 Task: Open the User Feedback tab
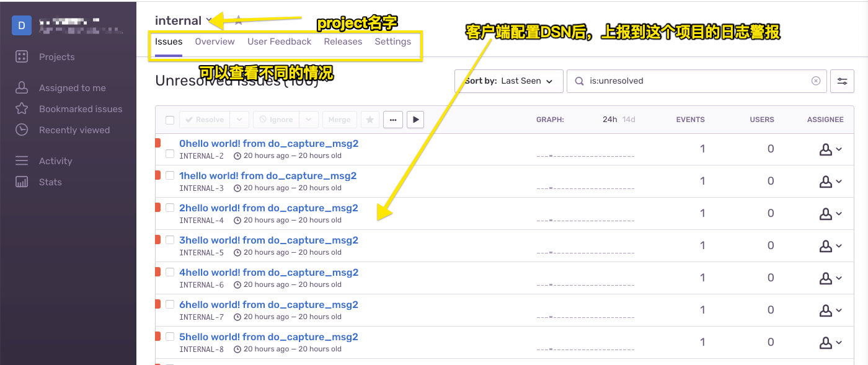(x=279, y=42)
